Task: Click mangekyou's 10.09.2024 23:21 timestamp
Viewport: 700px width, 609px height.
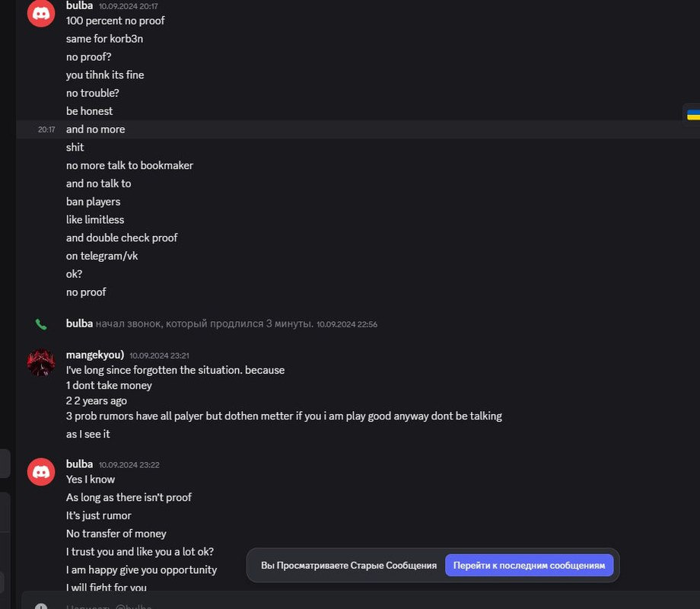Action: tap(159, 356)
